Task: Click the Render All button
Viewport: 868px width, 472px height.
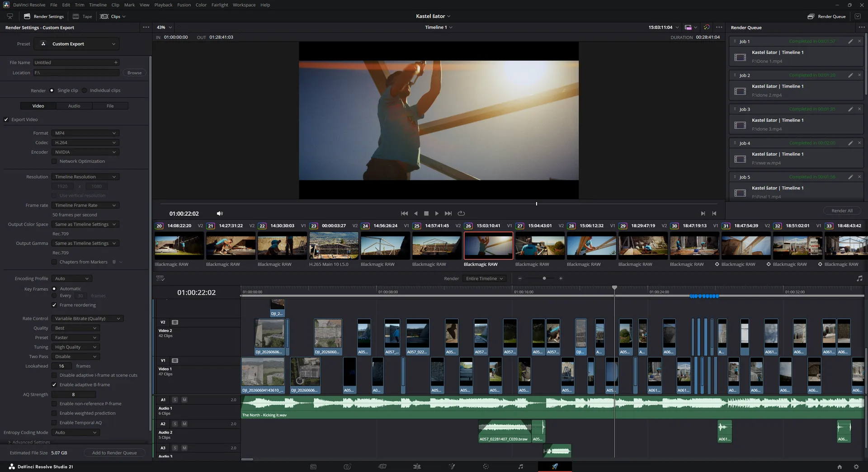Action: (x=842, y=211)
